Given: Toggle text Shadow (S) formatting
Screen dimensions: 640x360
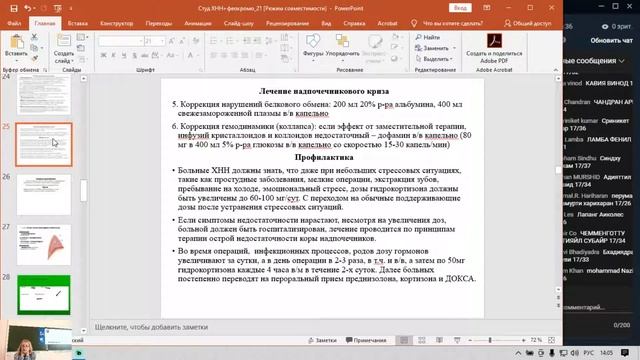Looking at the screenshot, I should tap(134, 55).
